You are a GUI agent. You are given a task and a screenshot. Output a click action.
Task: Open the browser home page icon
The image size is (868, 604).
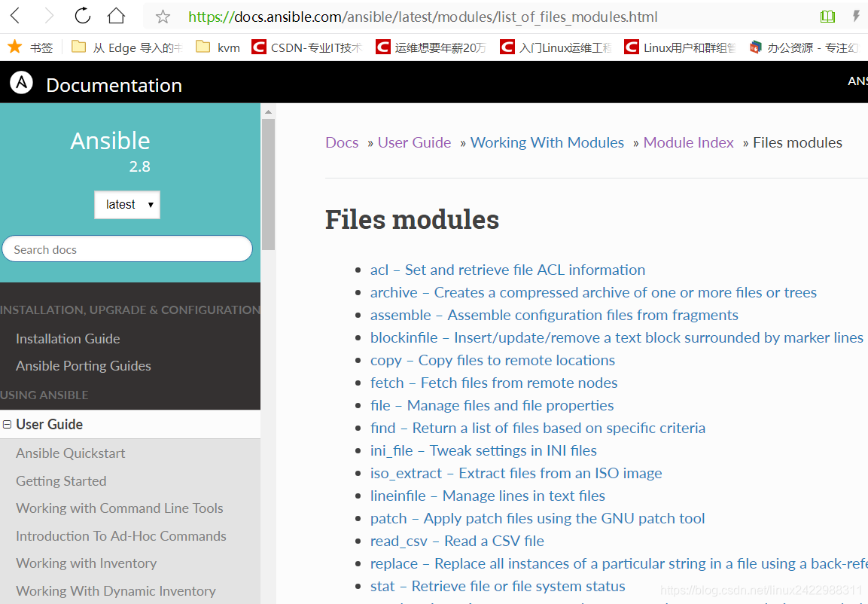[116, 16]
